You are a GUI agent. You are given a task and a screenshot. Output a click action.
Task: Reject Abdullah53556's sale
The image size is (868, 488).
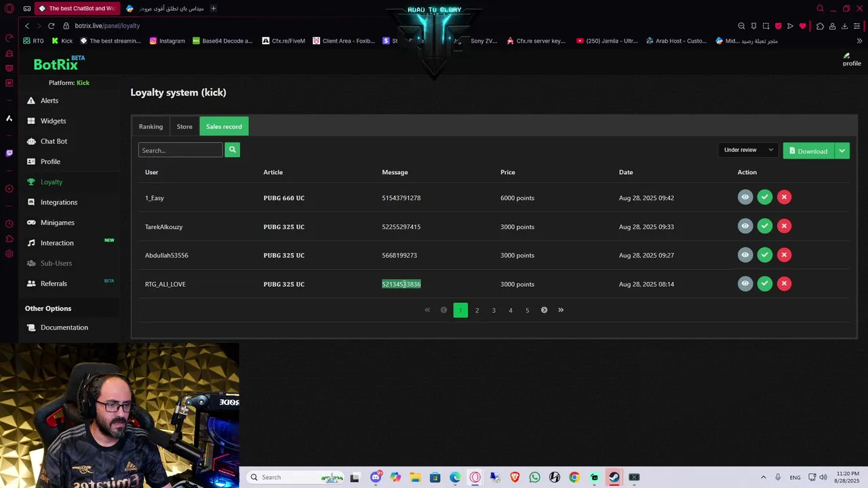tap(784, 255)
